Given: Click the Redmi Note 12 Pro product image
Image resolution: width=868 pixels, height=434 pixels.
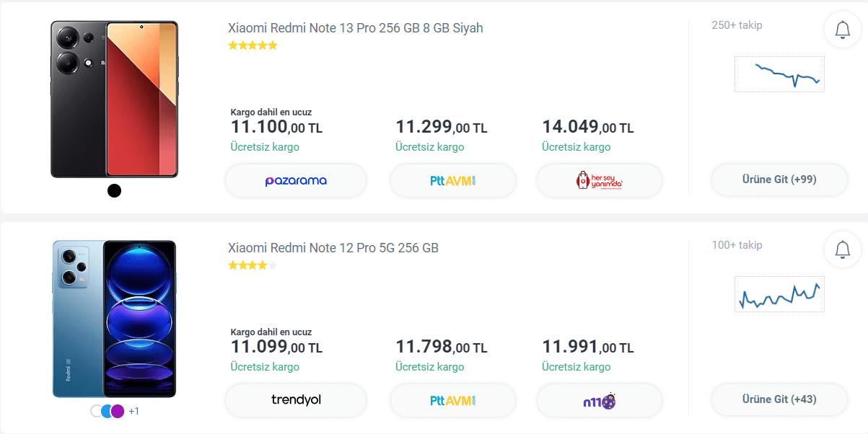Looking at the screenshot, I should click(114, 319).
